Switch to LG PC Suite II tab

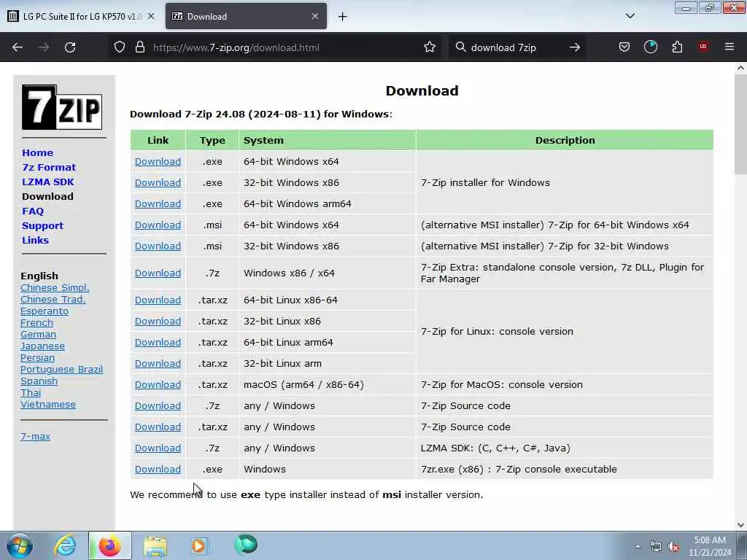tap(82, 16)
